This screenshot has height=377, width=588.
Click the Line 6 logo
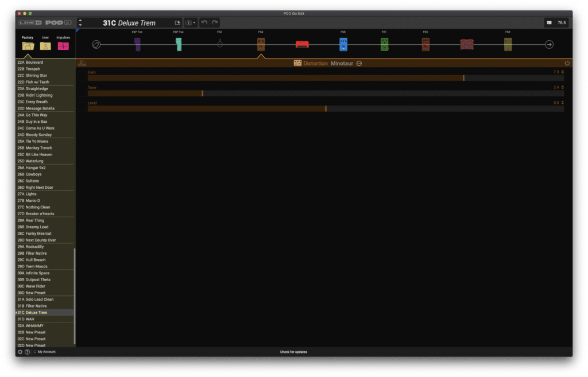tap(30, 23)
